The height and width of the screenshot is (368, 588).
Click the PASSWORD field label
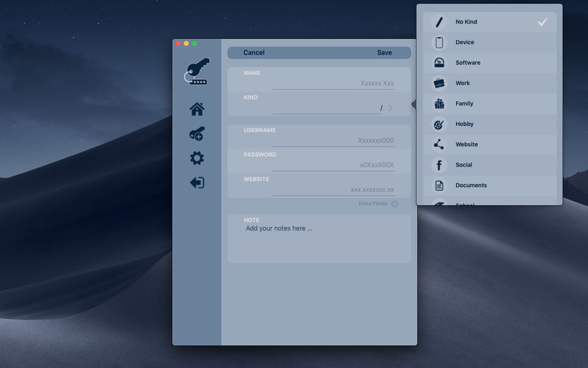tap(260, 155)
